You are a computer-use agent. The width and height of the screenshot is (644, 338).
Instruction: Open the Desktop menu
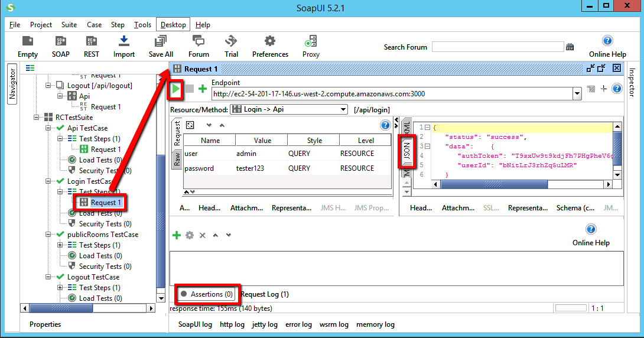click(173, 25)
